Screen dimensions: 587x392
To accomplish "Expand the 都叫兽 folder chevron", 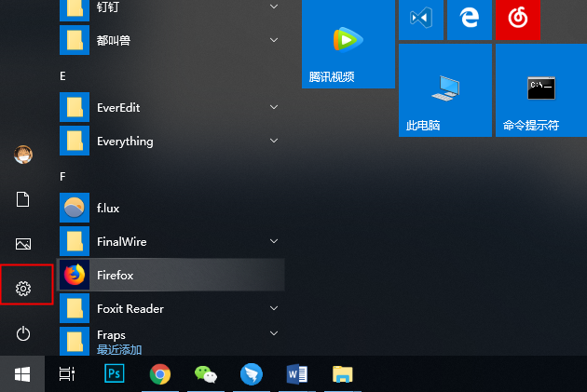I will (274, 40).
